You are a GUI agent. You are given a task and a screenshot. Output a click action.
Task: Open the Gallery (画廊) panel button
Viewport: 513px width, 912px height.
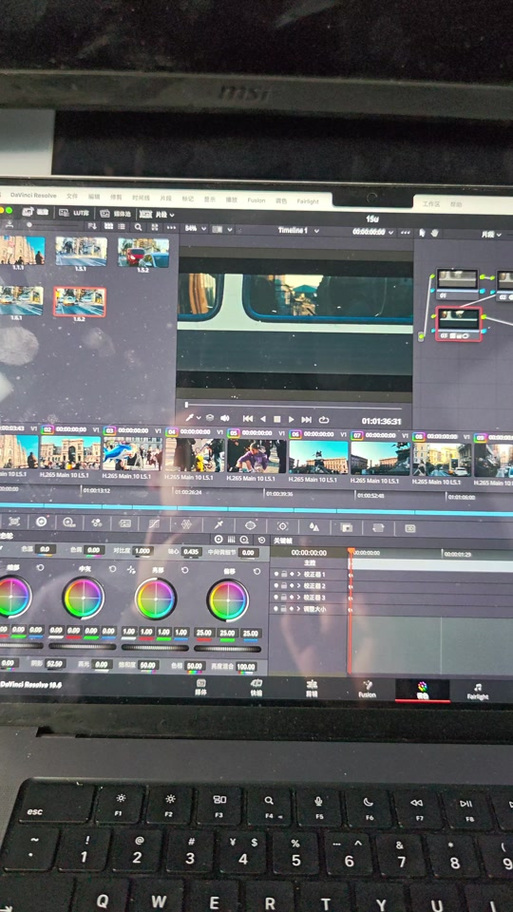tap(35, 212)
